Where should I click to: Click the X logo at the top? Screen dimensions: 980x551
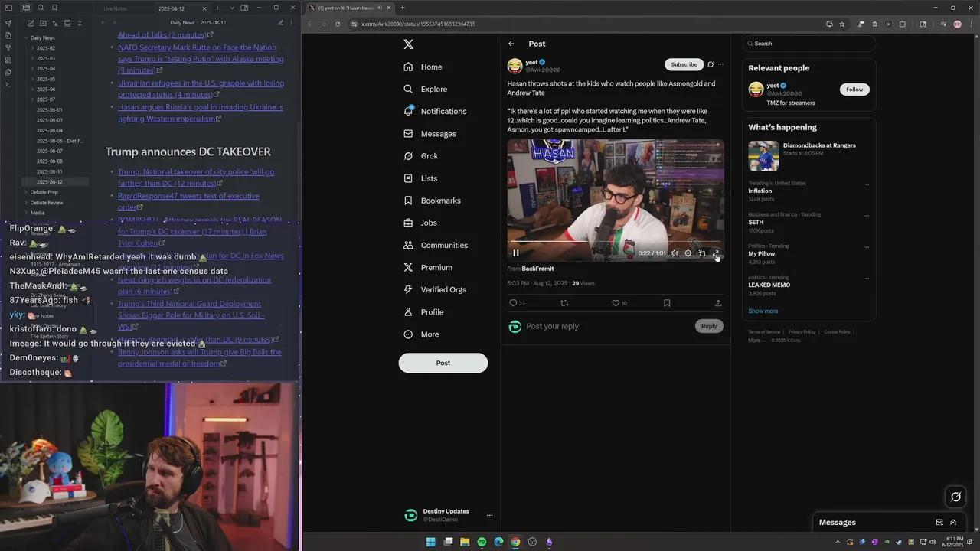(x=409, y=44)
